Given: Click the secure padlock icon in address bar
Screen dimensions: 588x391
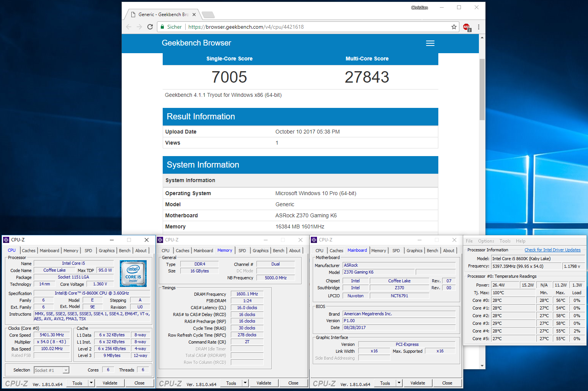Looking at the screenshot, I should (163, 27).
